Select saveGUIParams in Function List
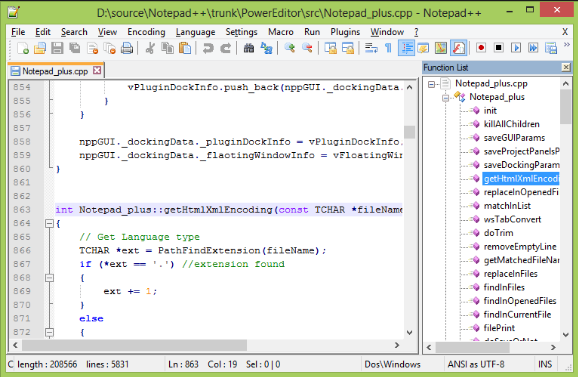 (514, 138)
